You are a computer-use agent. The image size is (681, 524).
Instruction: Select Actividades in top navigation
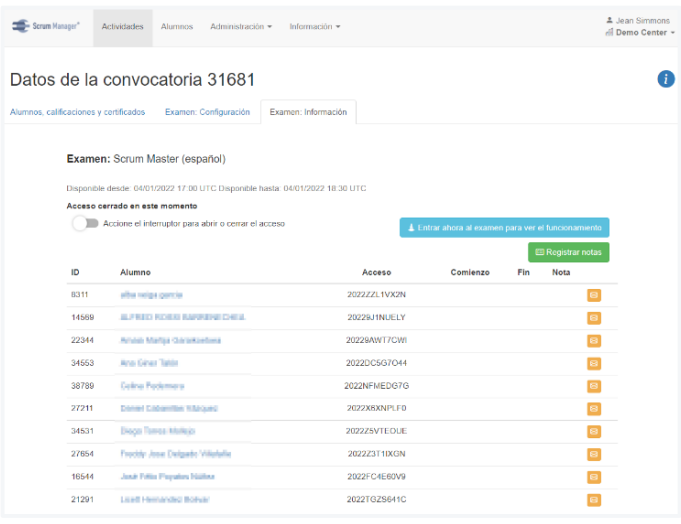click(123, 26)
